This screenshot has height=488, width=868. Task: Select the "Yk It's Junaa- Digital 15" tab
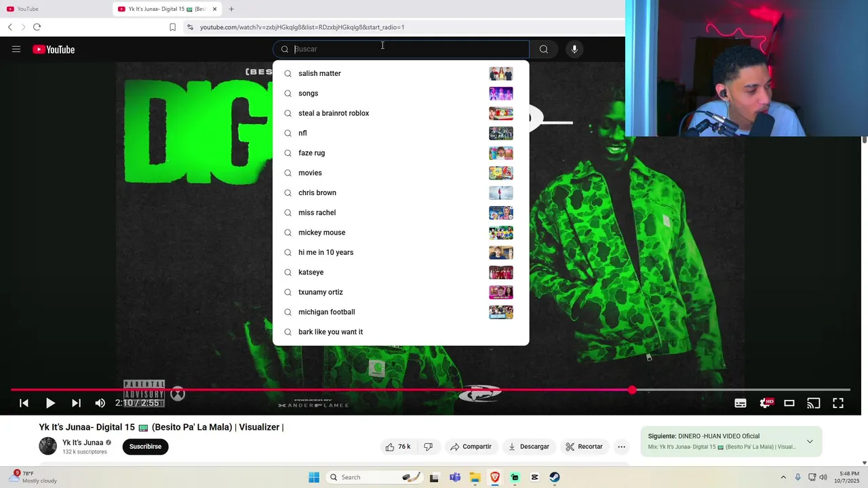click(x=166, y=9)
